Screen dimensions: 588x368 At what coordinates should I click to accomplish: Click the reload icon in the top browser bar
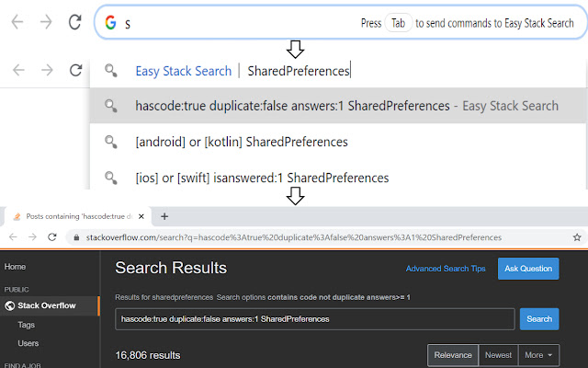(74, 22)
